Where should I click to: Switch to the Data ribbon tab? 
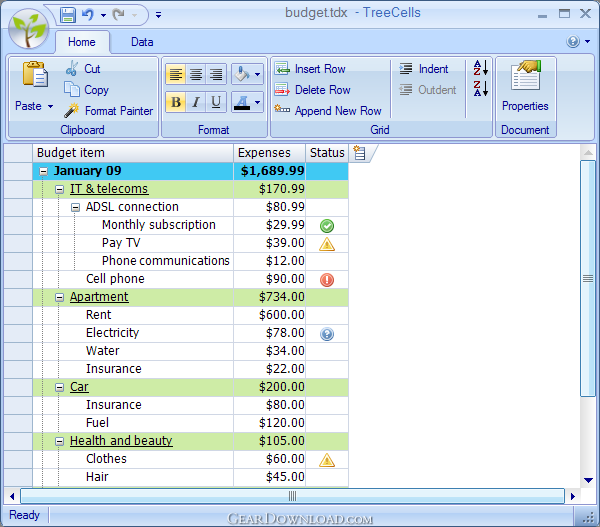[142, 42]
